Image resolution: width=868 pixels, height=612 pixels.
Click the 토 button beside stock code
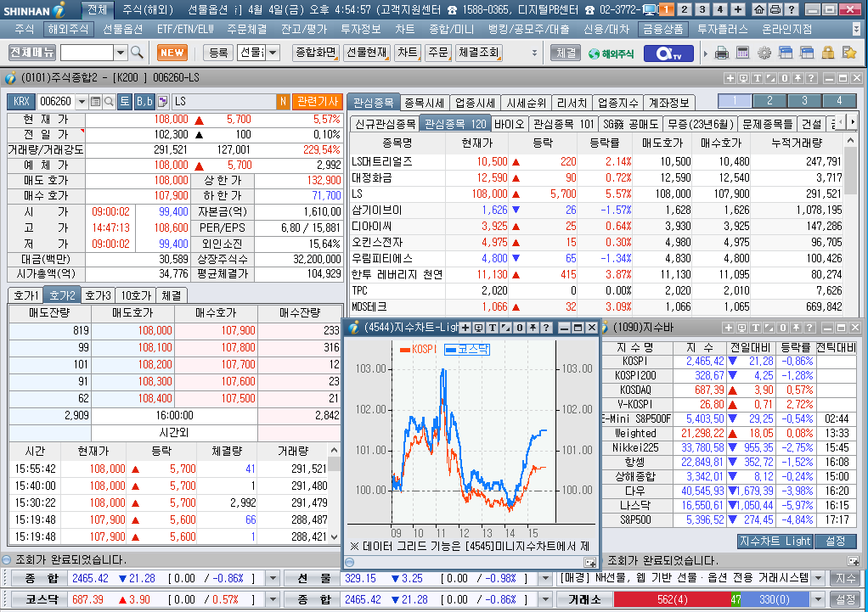coord(125,101)
